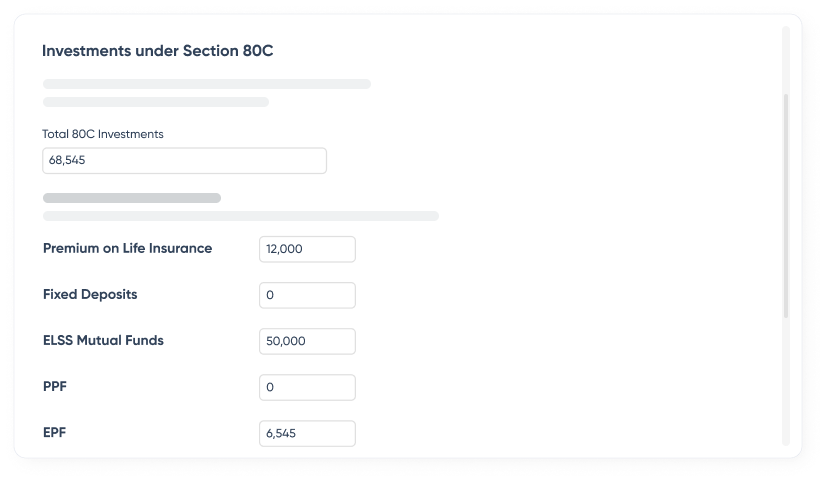The height and width of the screenshot is (482, 826).
Task: Focus the PPF amount input
Action: (307, 387)
